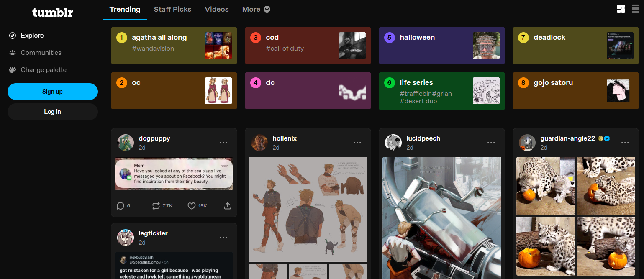Like dogpuppy's post with the heart
This screenshot has width=644, height=279.
pyautogui.click(x=192, y=206)
